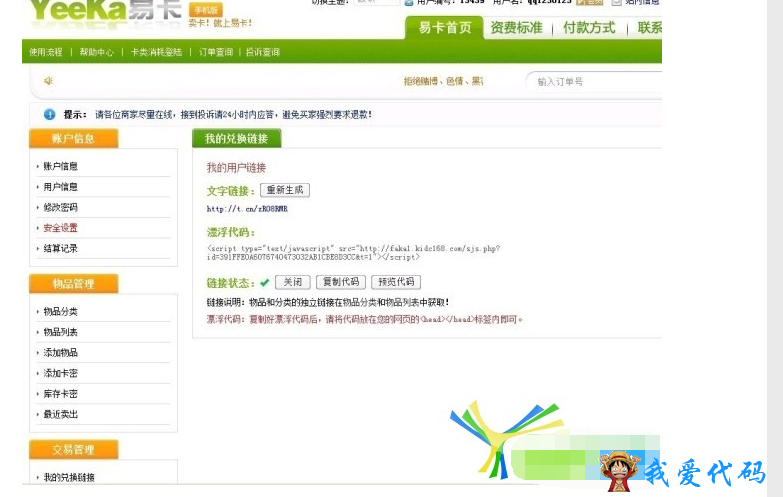Click the 预览代码 button
783x497 pixels.
point(396,282)
